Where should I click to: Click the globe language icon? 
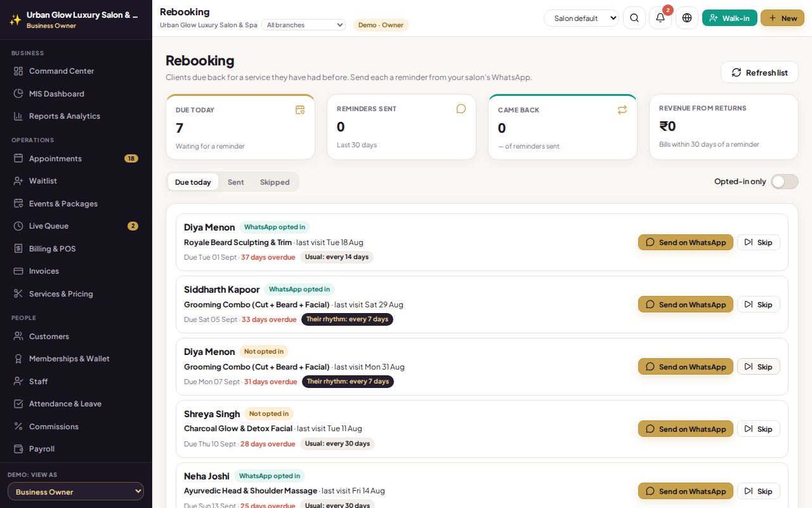pos(687,18)
